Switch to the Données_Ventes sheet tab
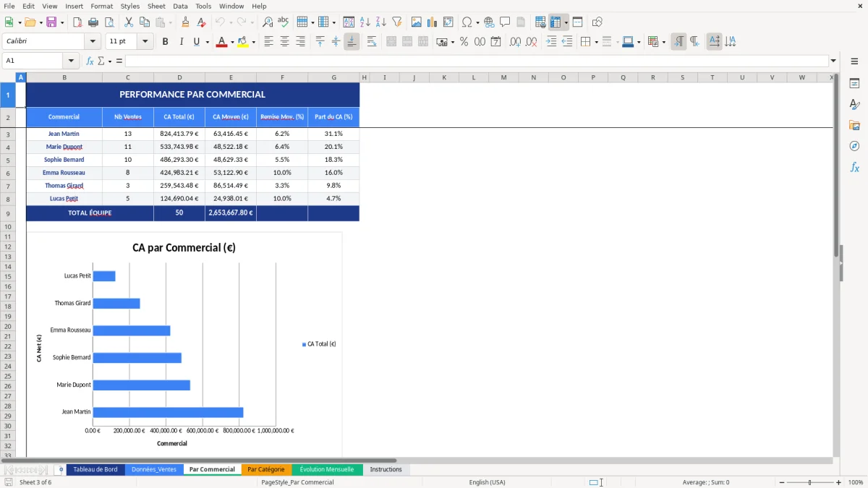The width and height of the screenshot is (868, 488). pos(154,468)
